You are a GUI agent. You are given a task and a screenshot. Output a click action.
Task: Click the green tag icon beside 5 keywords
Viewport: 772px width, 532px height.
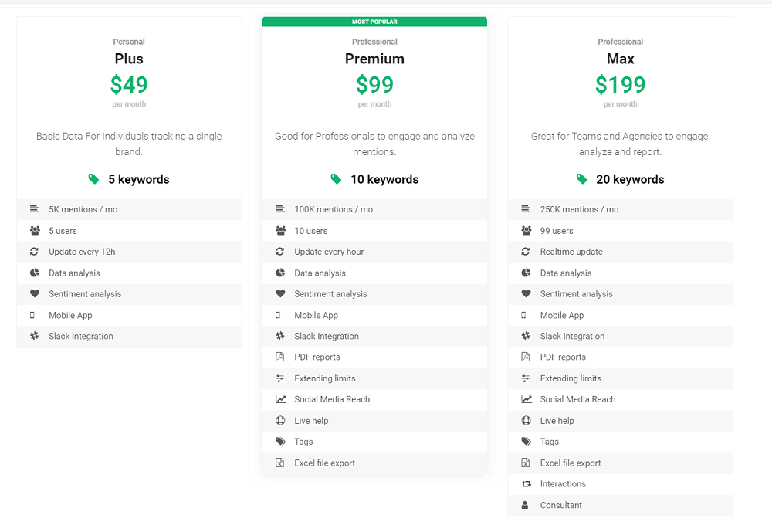tap(93, 179)
